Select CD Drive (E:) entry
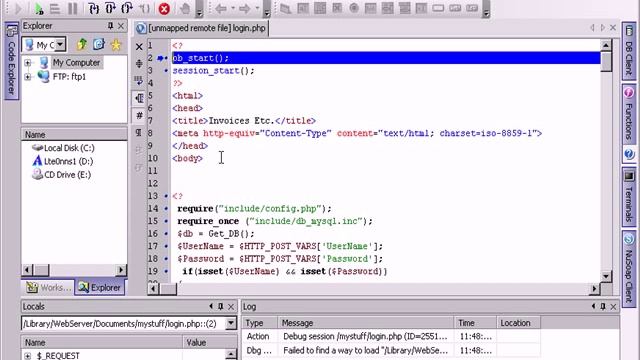640x360 pixels. 67,175
